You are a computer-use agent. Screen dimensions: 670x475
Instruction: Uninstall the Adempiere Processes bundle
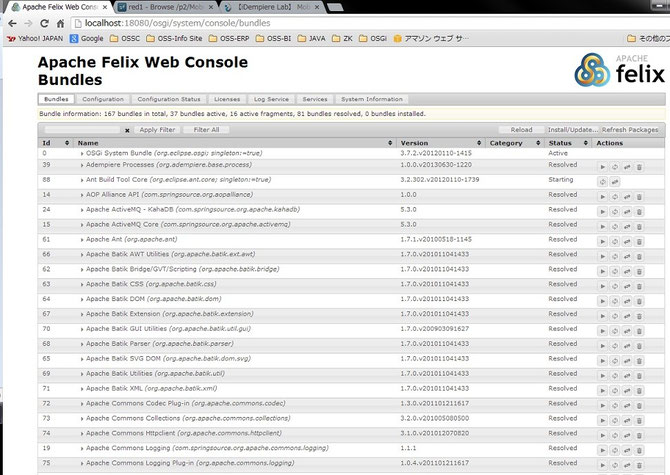pyautogui.click(x=639, y=167)
